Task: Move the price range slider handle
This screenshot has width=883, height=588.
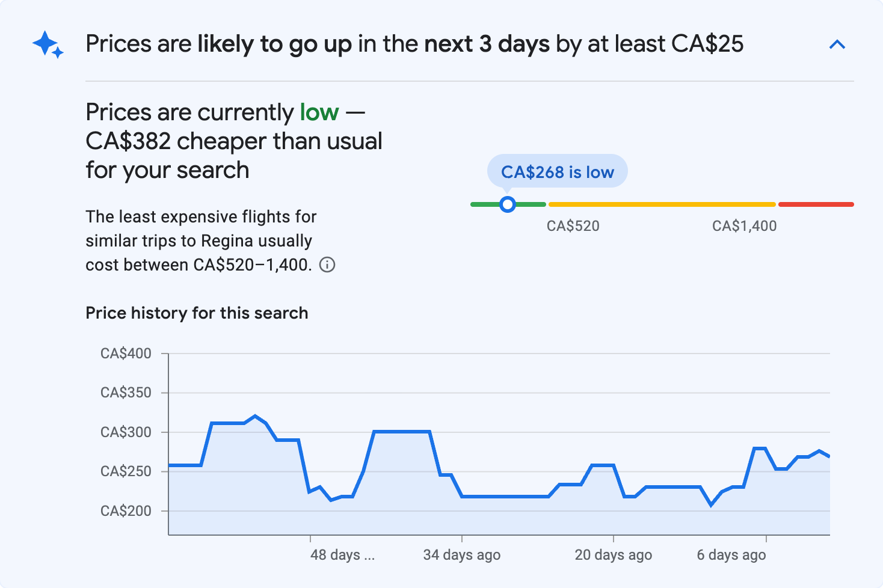Action: click(x=508, y=204)
